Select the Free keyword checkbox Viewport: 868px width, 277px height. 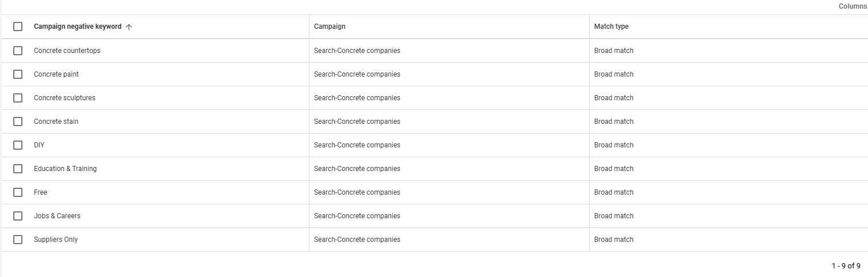tap(18, 192)
